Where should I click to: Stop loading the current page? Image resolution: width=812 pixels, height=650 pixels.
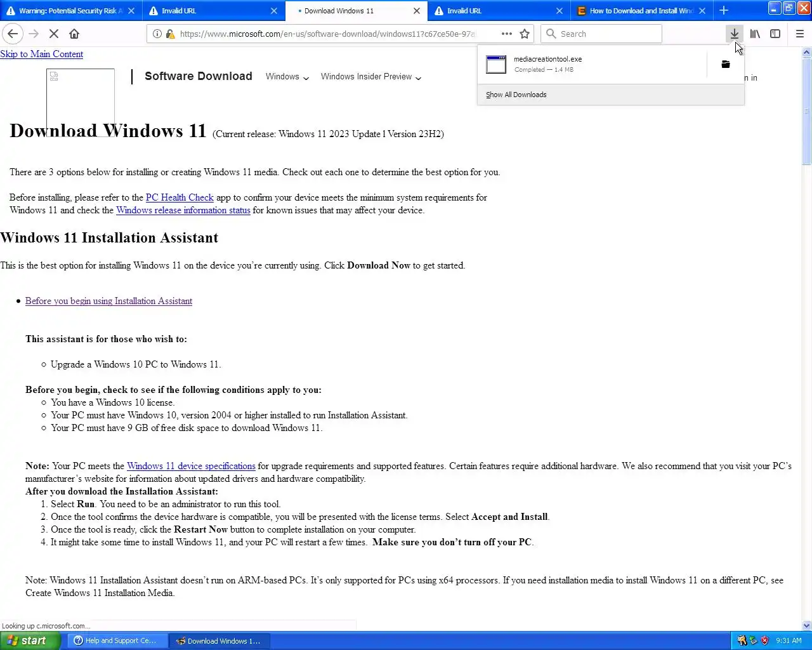coord(54,34)
